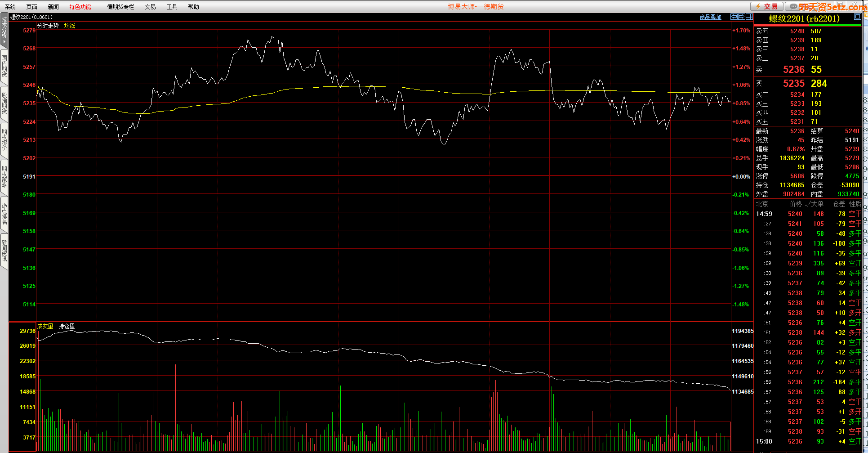Click the 跌停 limit-down price 4775

click(x=852, y=176)
